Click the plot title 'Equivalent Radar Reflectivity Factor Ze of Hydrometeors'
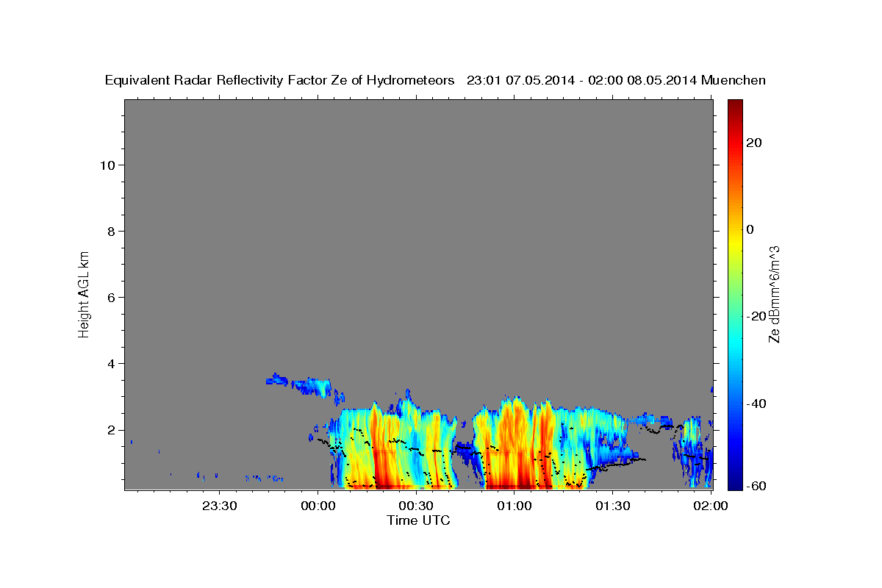Screen dimensions: 882x588 tap(279, 80)
